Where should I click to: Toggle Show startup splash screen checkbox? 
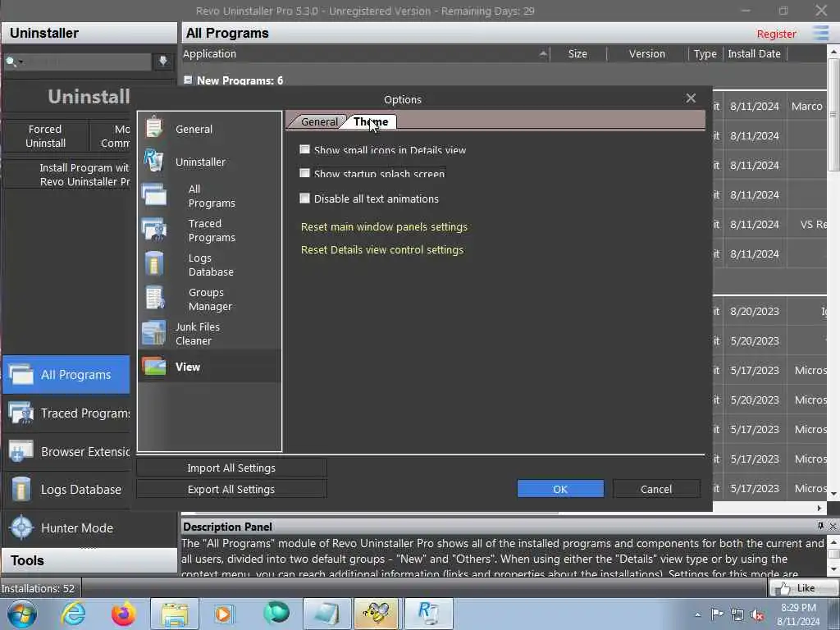tap(305, 173)
